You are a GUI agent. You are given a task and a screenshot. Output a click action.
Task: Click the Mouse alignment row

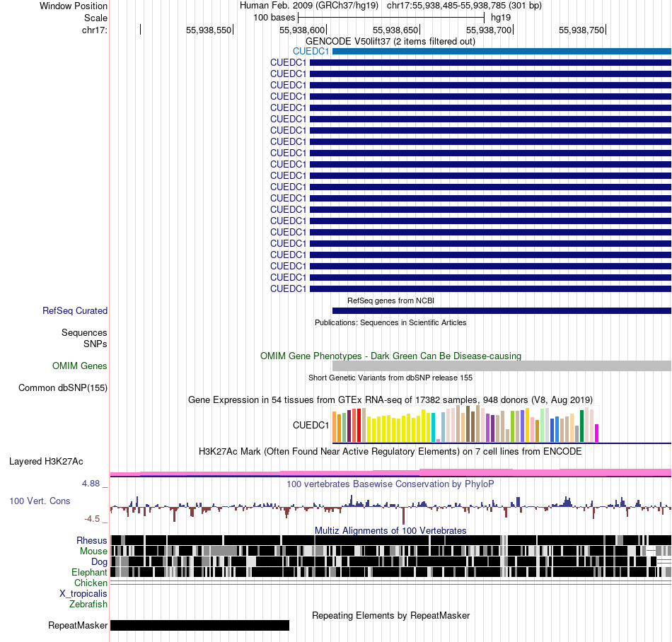391,551
